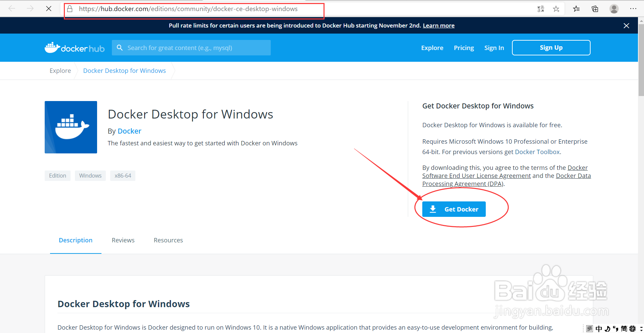This screenshot has height=333, width=644.
Task: Click the Get Docker download button
Action: pyautogui.click(x=454, y=209)
